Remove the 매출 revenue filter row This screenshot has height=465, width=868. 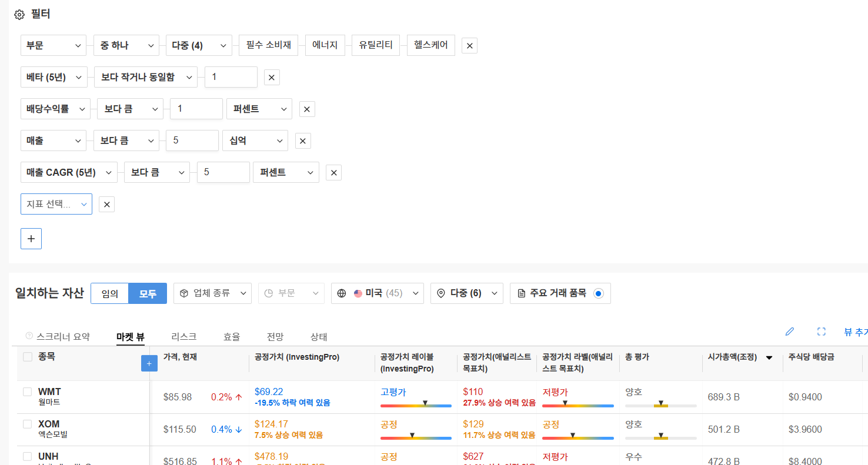pyautogui.click(x=303, y=141)
